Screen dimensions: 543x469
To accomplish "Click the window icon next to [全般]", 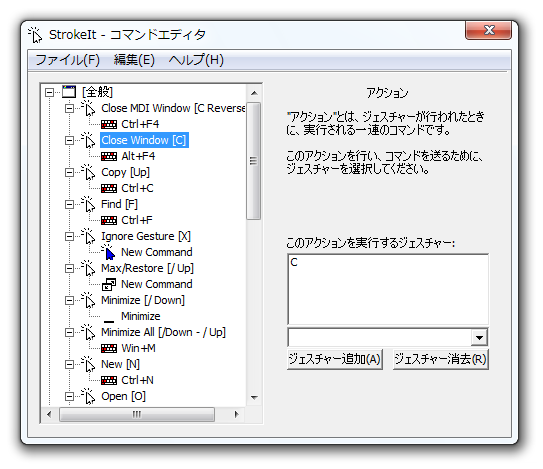I will point(69,92).
